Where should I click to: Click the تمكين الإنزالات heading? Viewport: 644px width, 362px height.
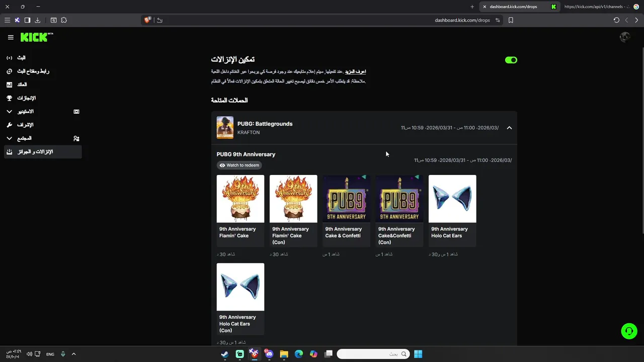pyautogui.click(x=233, y=59)
